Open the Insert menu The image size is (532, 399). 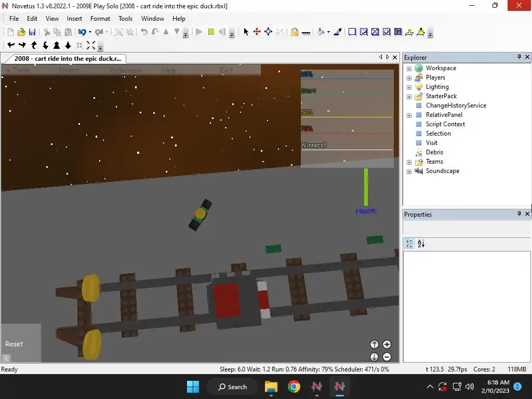tap(74, 19)
